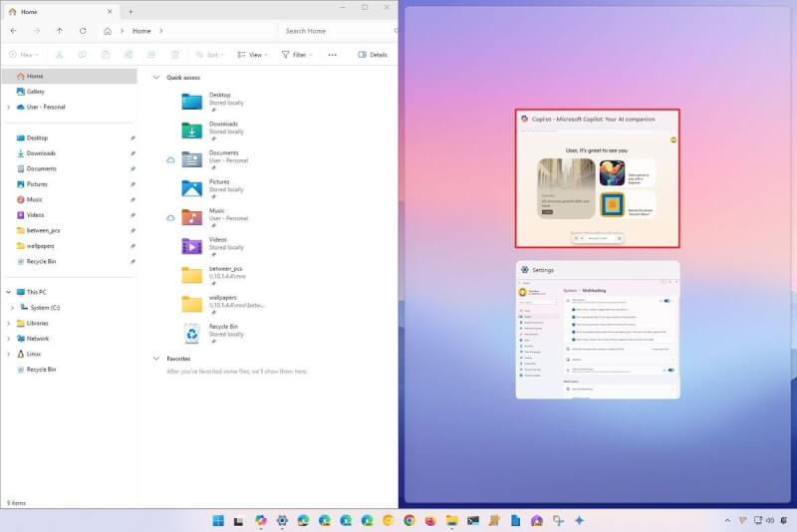The width and height of the screenshot is (797, 532).
Task: Select between_pcs folder with network path
Action: (191, 275)
